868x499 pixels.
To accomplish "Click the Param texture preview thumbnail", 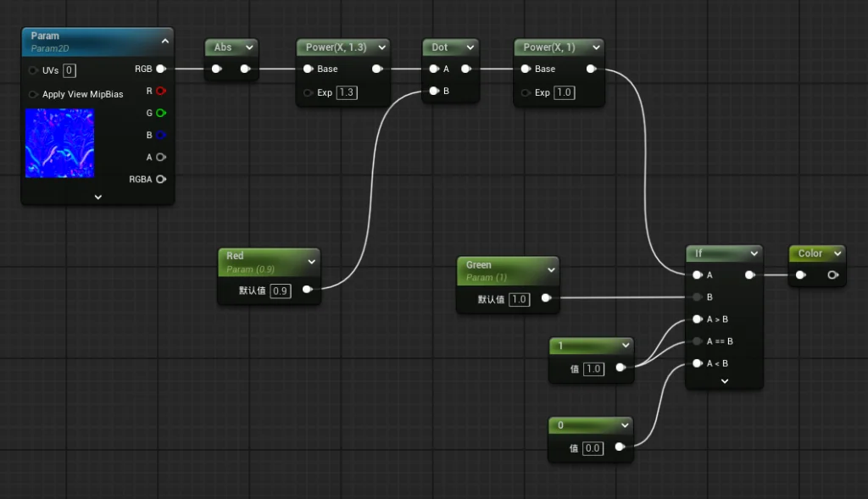I will [60, 143].
